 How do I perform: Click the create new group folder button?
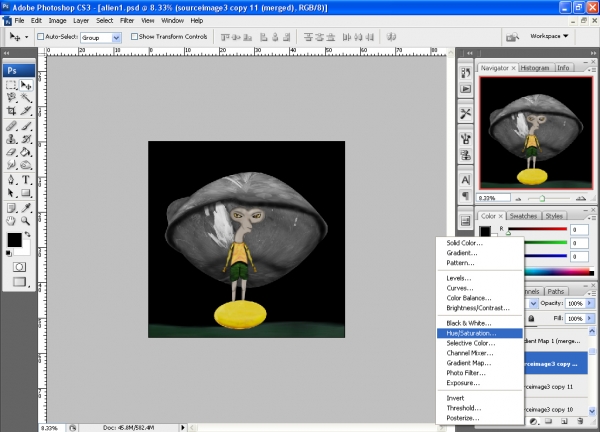click(x=548, y=421)
